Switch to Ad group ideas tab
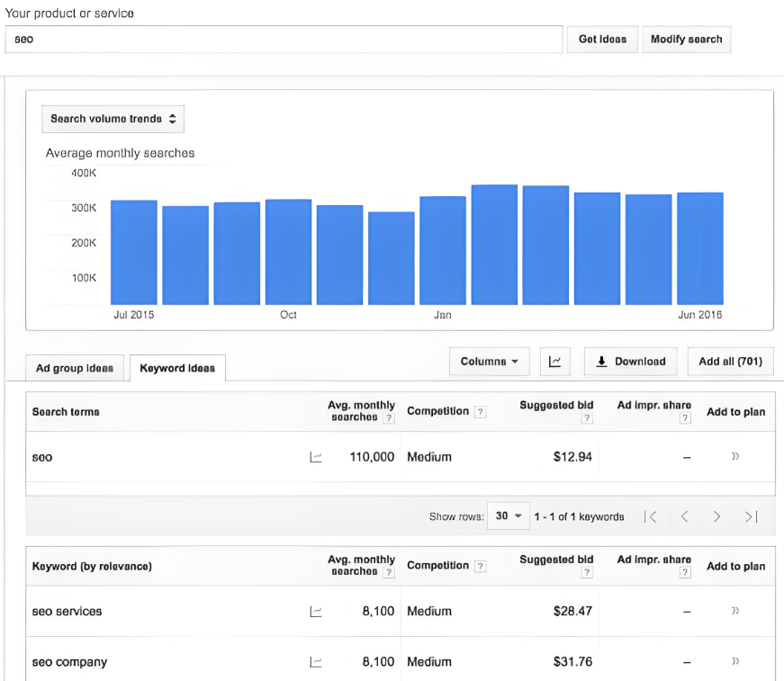Viewport: 784px width, 681px height. tap(75, 368)
